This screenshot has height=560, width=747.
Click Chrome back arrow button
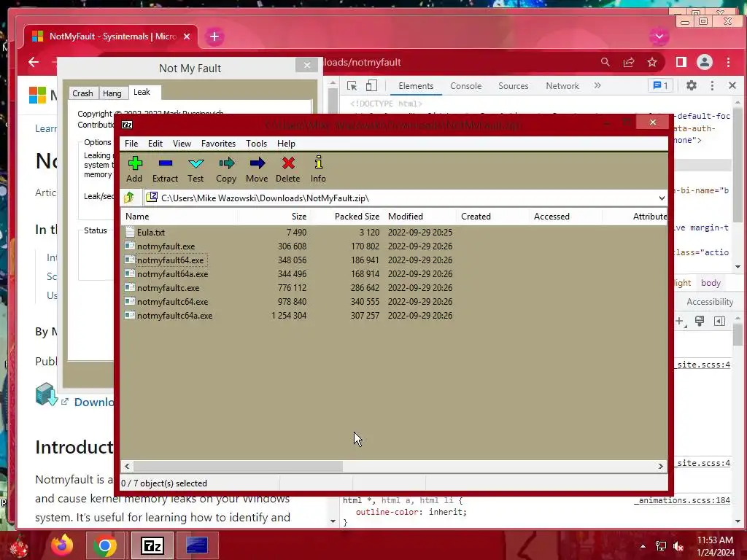(x=34, y=62)
